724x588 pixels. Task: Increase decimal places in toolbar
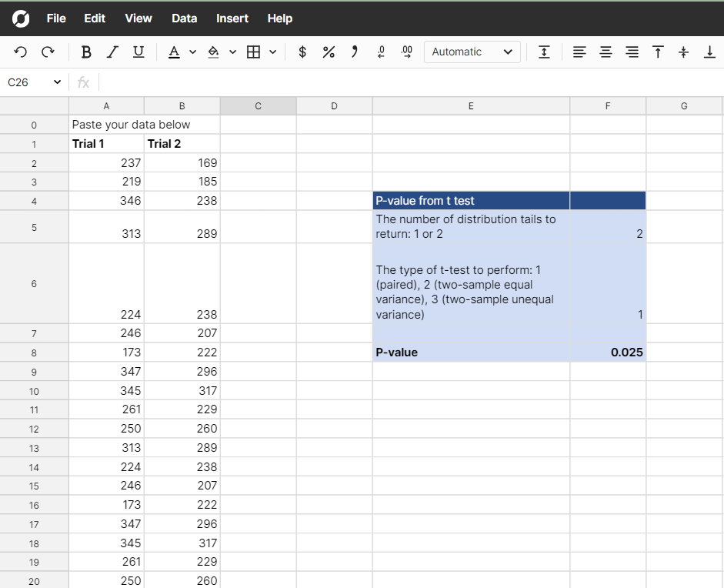point(407,52)
